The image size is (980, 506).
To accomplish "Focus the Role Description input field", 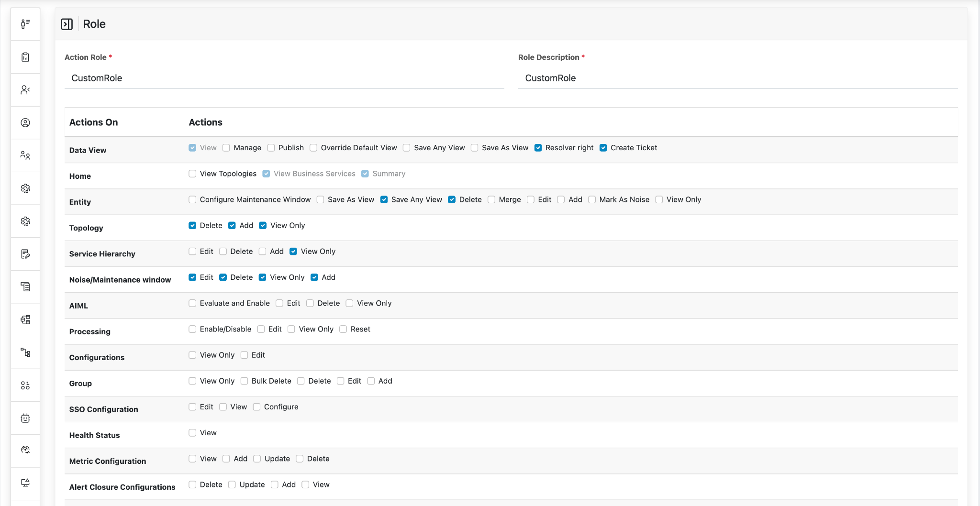I will pos(737,78).
